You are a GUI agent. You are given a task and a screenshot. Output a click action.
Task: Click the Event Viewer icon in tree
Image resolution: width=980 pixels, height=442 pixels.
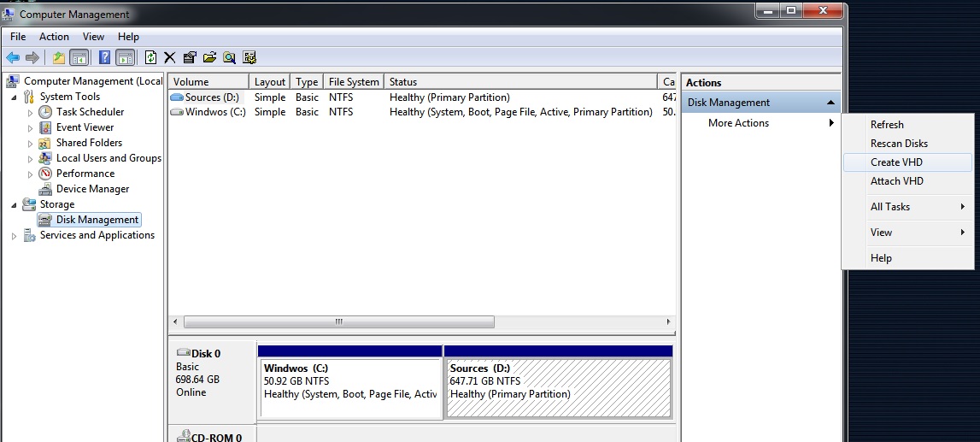(x=45, y=127)
